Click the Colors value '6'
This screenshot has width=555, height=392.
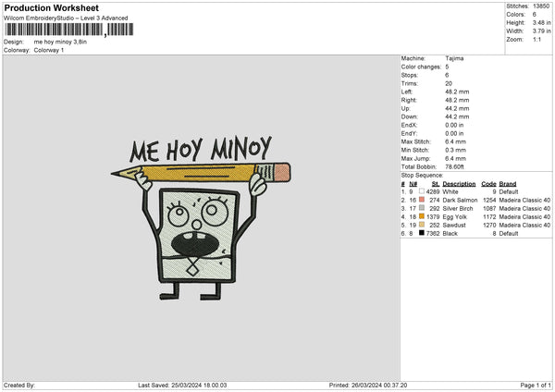pyautogui.click(x=535, y=15)
